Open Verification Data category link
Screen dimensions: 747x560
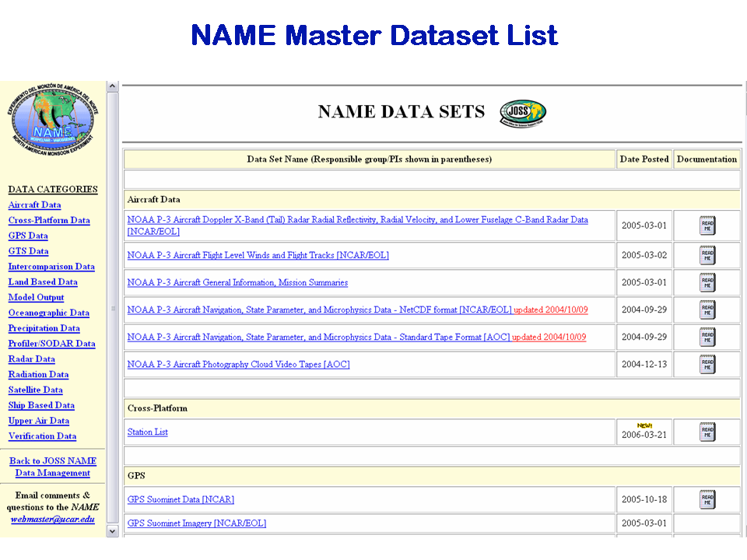42,436
